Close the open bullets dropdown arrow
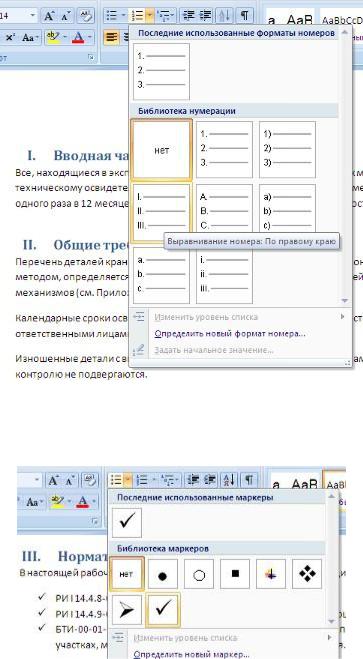 pos(128,480)
